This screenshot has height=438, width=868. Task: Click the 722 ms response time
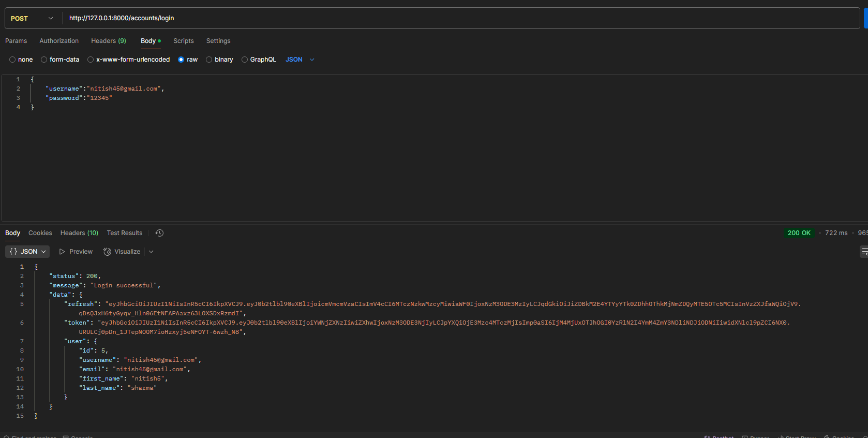(x=836, y=233)
